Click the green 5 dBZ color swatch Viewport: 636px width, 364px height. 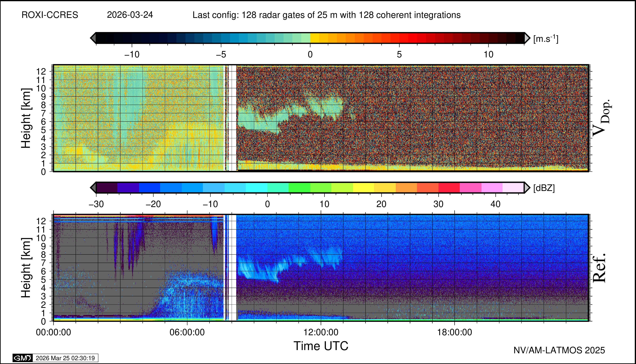coord(299,188)
